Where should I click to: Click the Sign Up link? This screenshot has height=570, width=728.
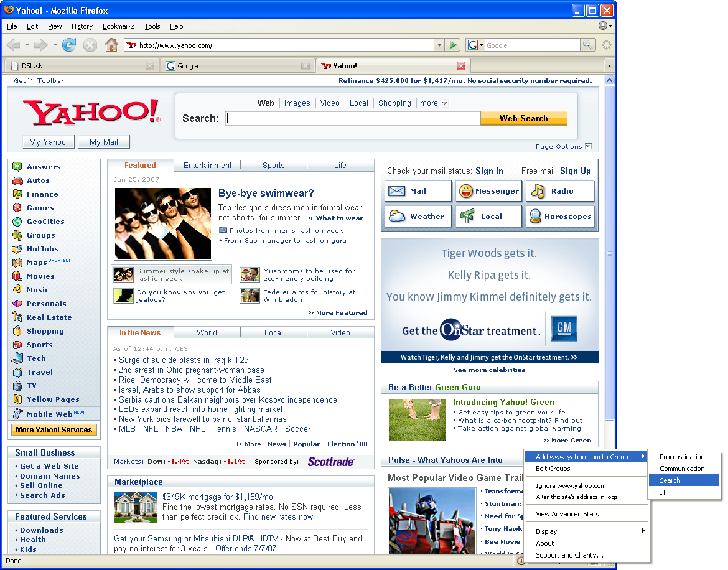[576, 171]
